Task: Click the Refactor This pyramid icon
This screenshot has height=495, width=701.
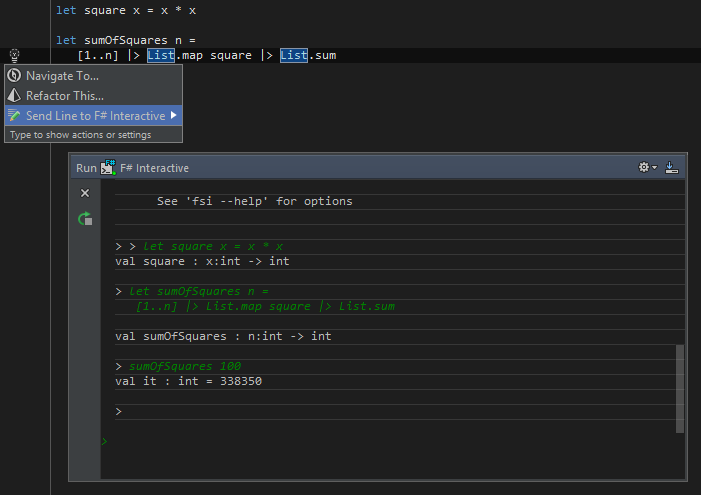Action: coord(14,95)
